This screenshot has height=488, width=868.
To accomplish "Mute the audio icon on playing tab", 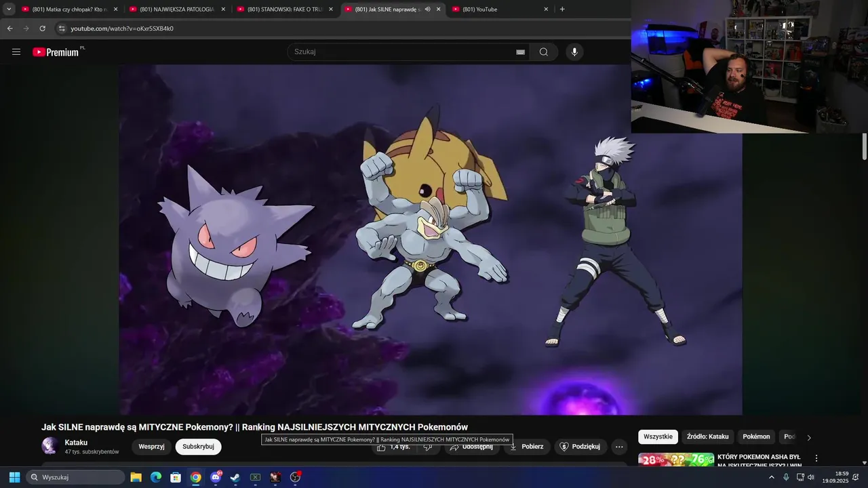I will tap(428, 9).
